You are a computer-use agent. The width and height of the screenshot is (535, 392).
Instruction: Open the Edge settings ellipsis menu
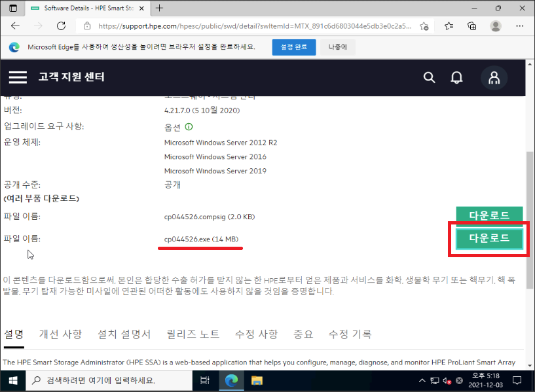coord(519,27)
